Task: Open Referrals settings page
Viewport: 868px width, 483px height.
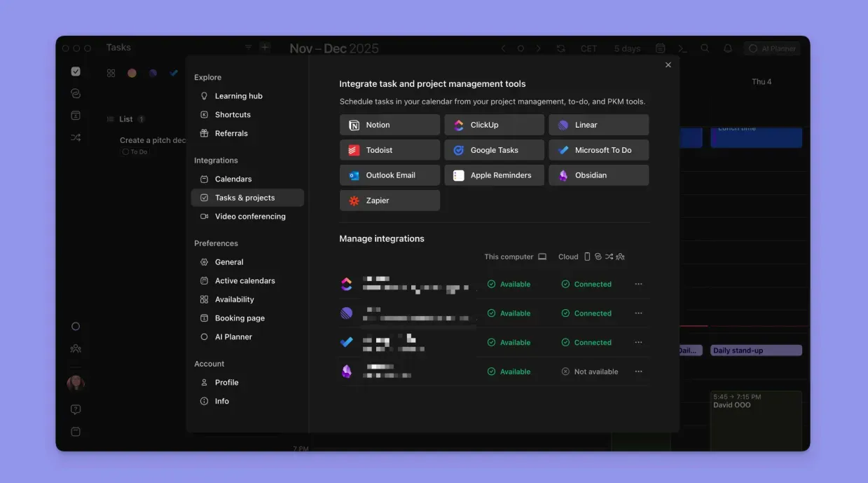Action: (247, 133)
